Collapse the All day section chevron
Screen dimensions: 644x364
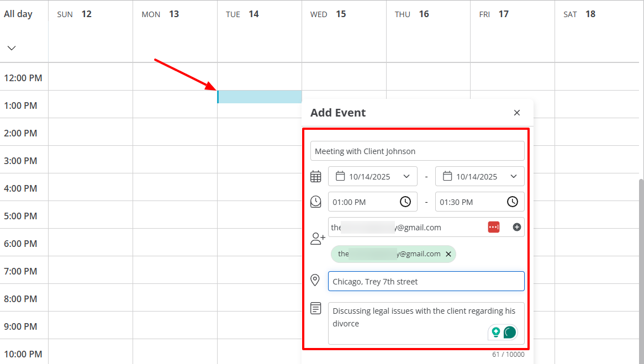coord(12,48)
